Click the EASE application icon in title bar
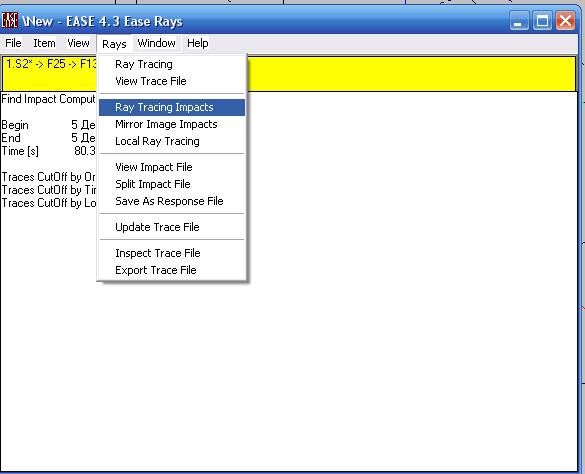Image resolution: width=585 pixels, height=474 pixels. tap(10, 21)
